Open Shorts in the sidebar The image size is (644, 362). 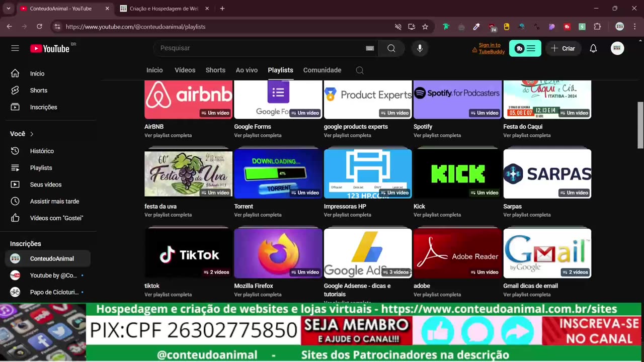[48, 90]
